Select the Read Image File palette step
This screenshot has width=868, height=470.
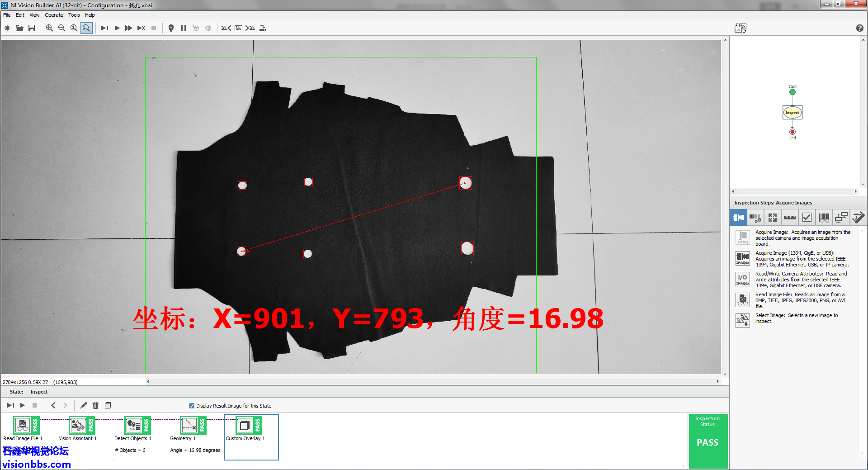click(x=743, y=300)
